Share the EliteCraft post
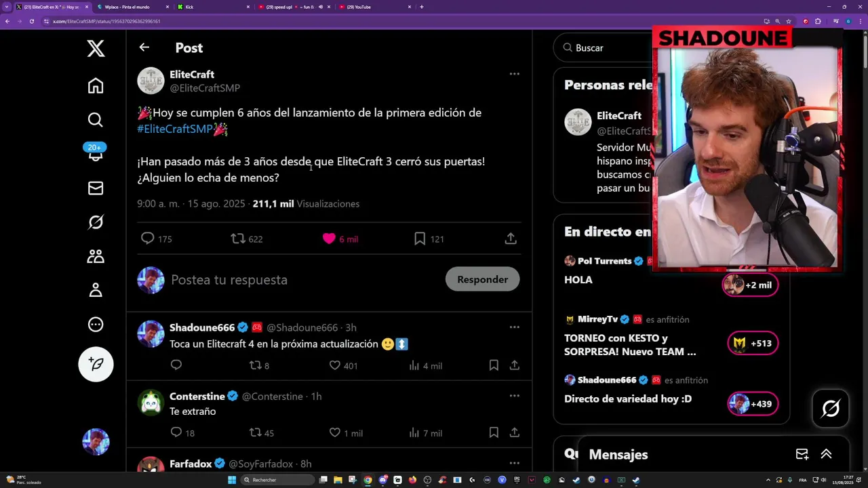Image resolution: width=868 pixels, height=488 pixels. (511, 239)
